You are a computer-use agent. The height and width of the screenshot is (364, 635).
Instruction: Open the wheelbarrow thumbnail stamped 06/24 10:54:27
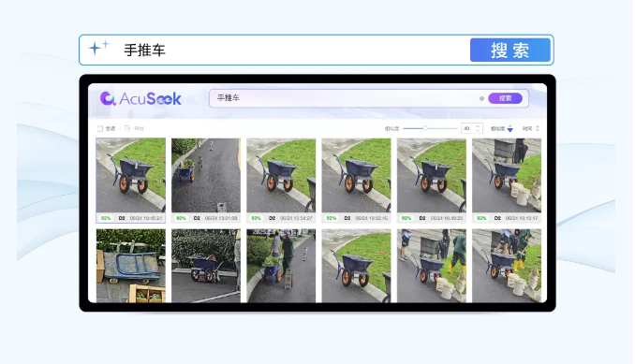click(281, 175)
